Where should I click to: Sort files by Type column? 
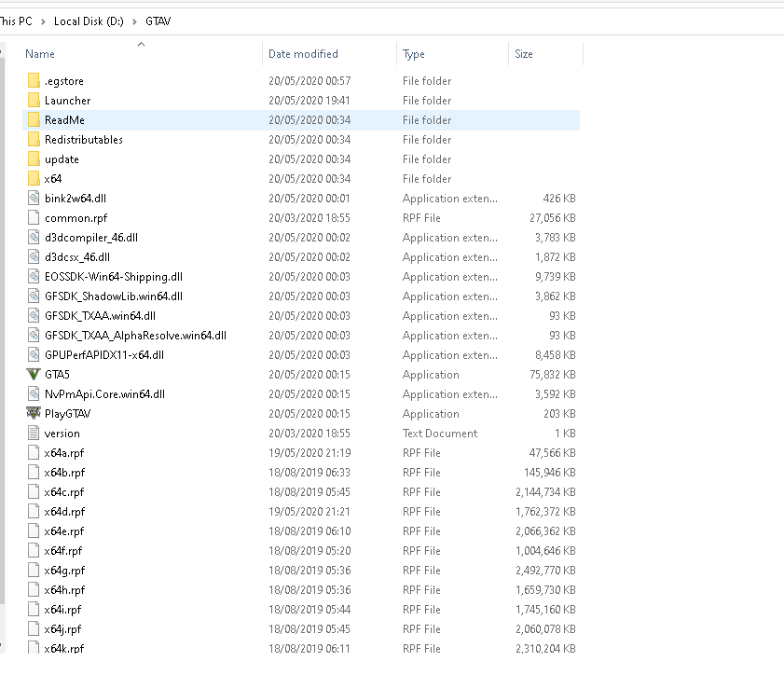coord(414,54)
